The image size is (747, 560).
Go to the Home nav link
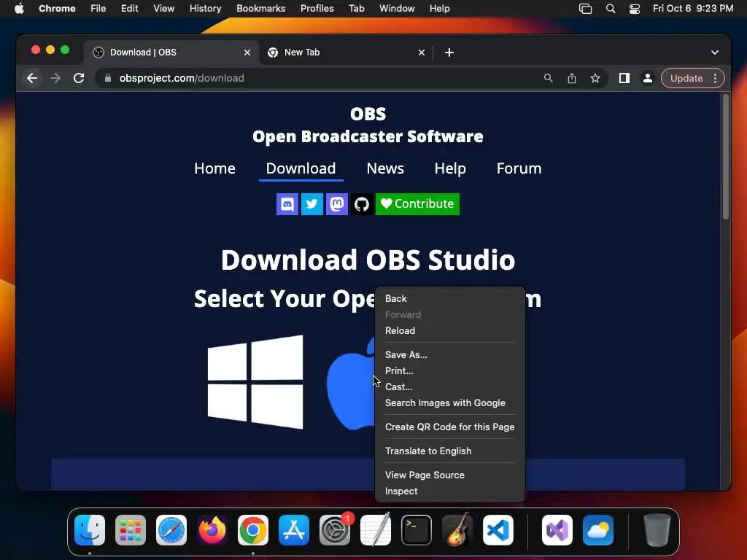coord(215,168)
